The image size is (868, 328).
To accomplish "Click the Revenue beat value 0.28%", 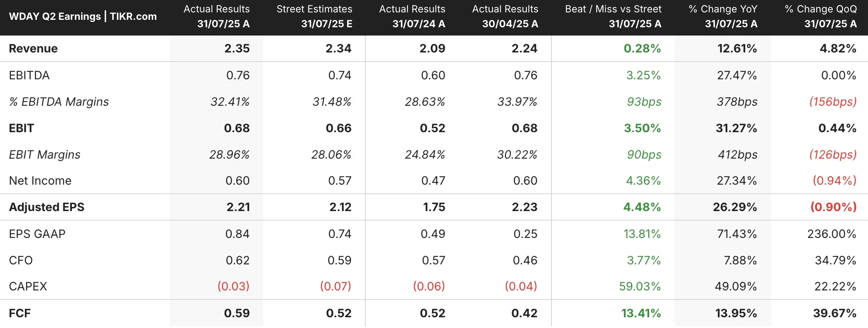I will click(642, 49).
